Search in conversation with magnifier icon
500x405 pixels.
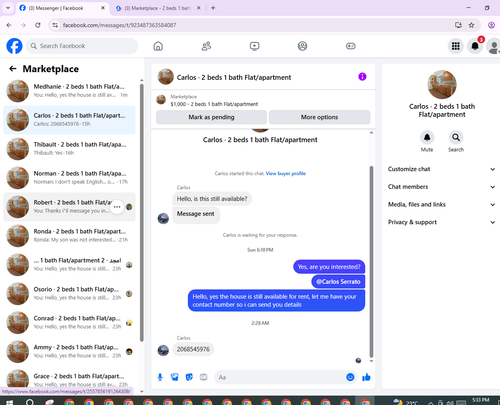pos(456,137)
